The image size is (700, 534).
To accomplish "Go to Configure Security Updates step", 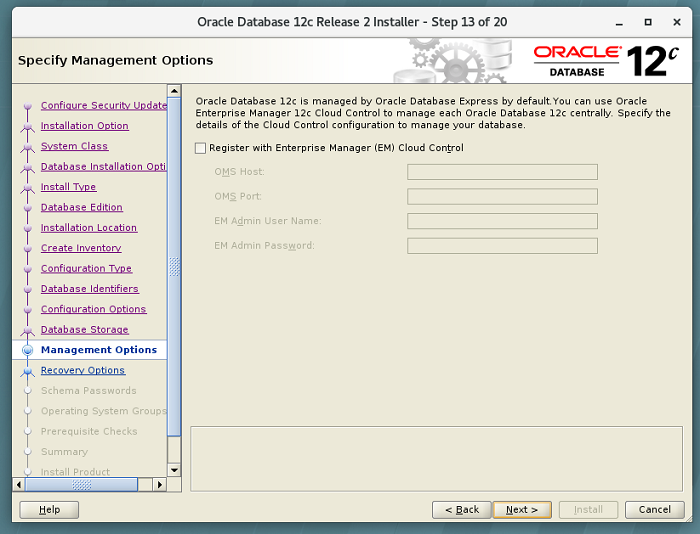I will tap(104, 105).
